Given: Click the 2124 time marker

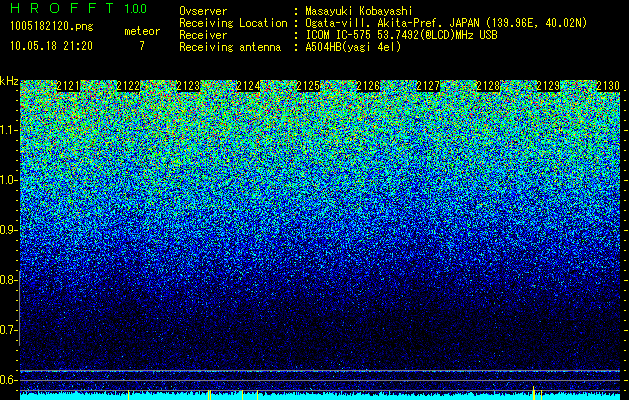Looking at the screenshot, I should [248, 86].
